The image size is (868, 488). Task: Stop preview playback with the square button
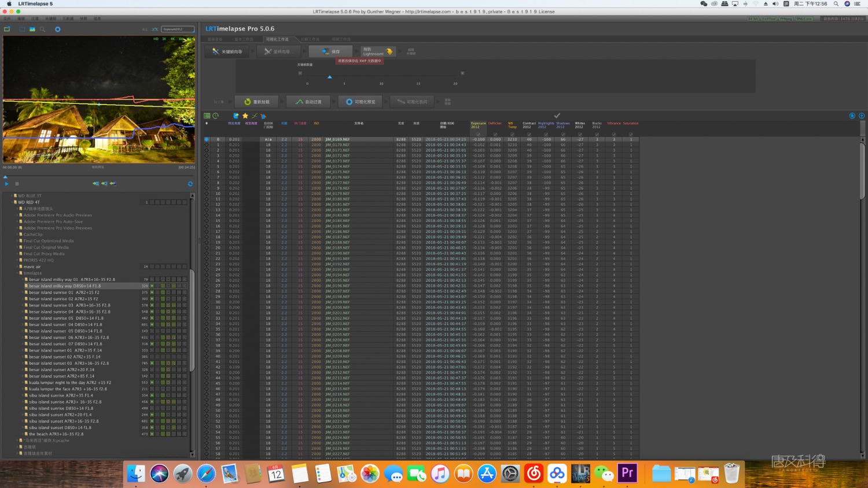click(x=17, y=184)
